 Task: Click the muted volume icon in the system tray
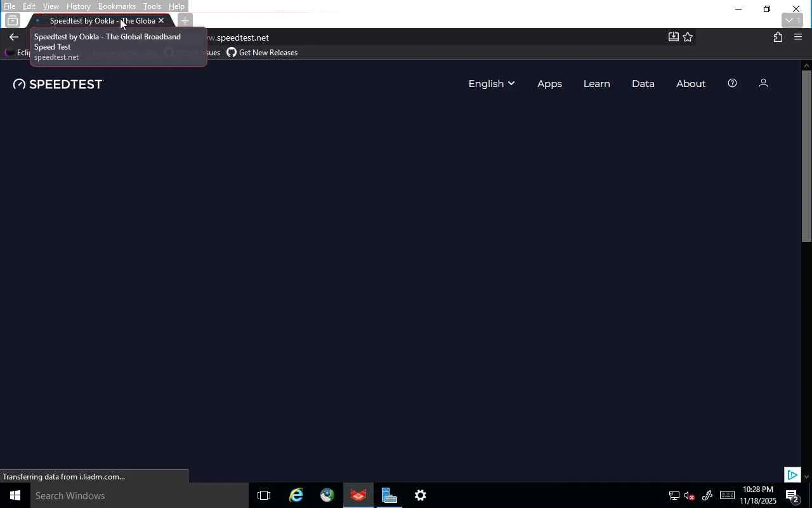tap(690, 496)
